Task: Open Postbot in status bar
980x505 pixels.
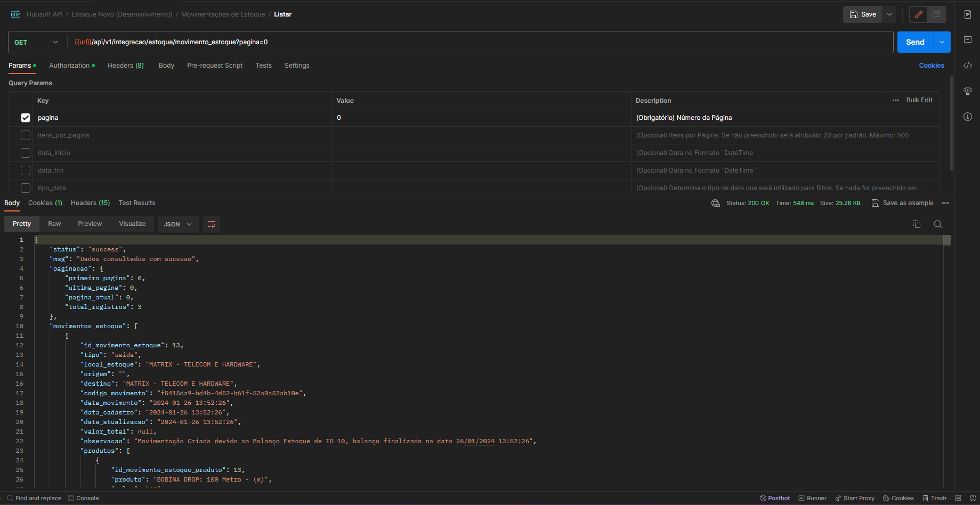Action: tap(775, 498)
